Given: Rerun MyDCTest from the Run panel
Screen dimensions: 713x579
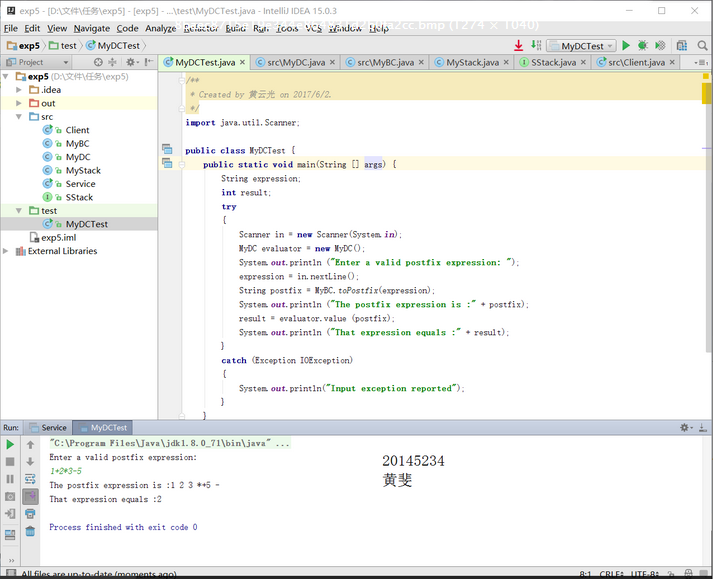Looking at the screenshot, I should coord(10,444).
